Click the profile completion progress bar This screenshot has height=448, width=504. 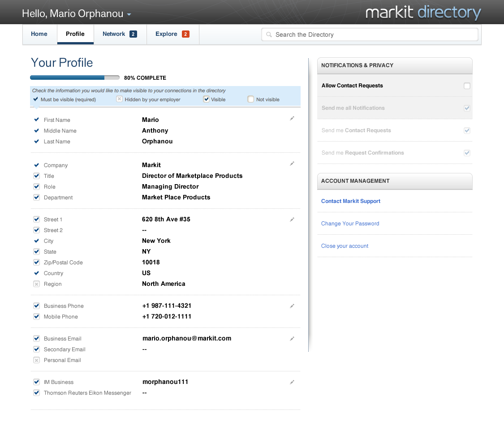click(x=75, y=78)
